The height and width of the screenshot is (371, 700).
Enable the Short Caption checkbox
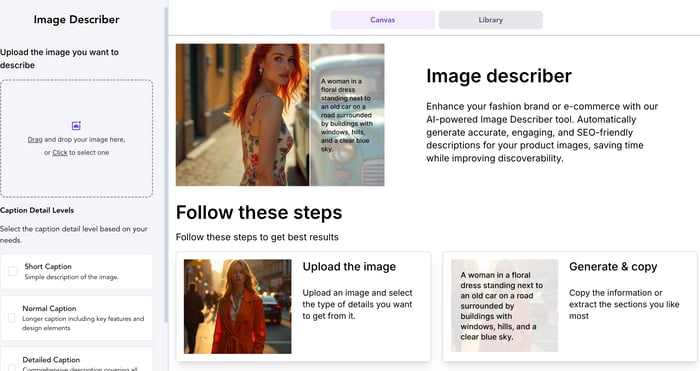click(x=12, y=271)
